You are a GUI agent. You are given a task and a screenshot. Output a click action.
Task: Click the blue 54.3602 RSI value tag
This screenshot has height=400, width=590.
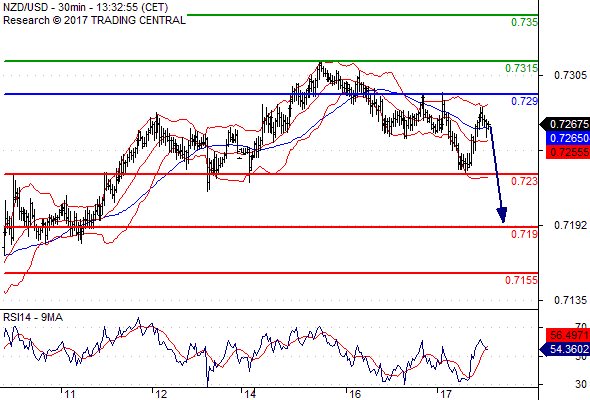[565, 349]
